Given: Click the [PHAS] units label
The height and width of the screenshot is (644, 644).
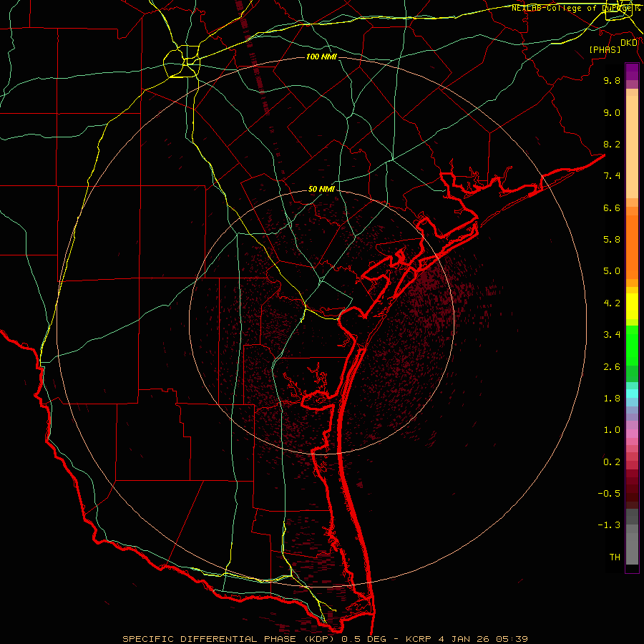Looking at the screenshot, I should [605, 49].
